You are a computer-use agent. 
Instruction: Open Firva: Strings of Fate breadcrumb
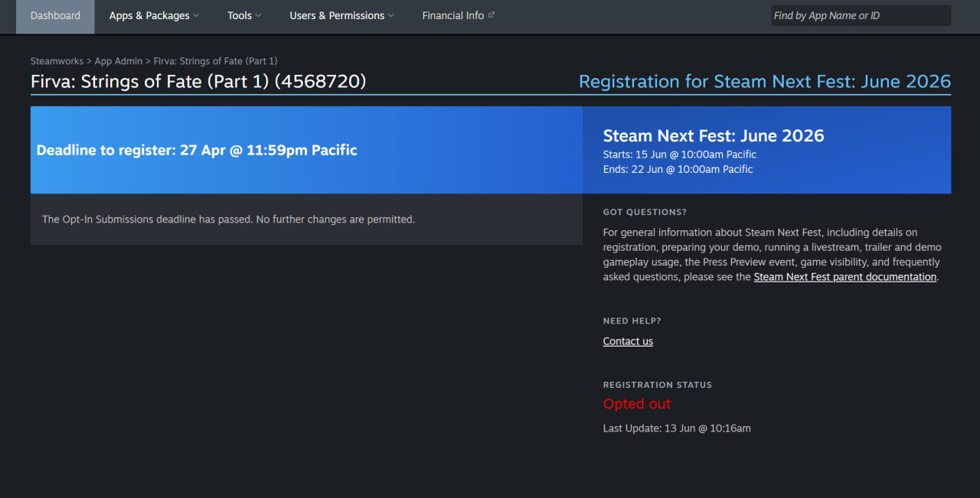click(x=216, y=61)
